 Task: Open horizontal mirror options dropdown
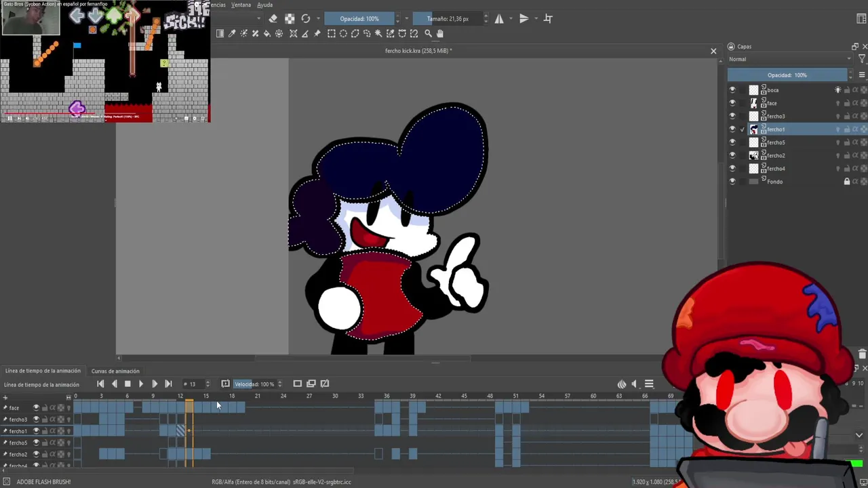[x=511, y=19]
